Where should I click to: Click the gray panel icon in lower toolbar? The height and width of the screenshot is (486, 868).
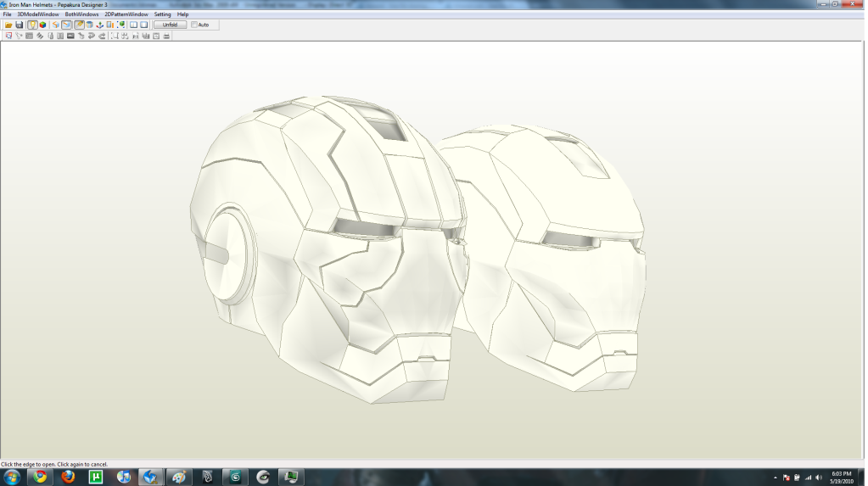pos(30,36)
